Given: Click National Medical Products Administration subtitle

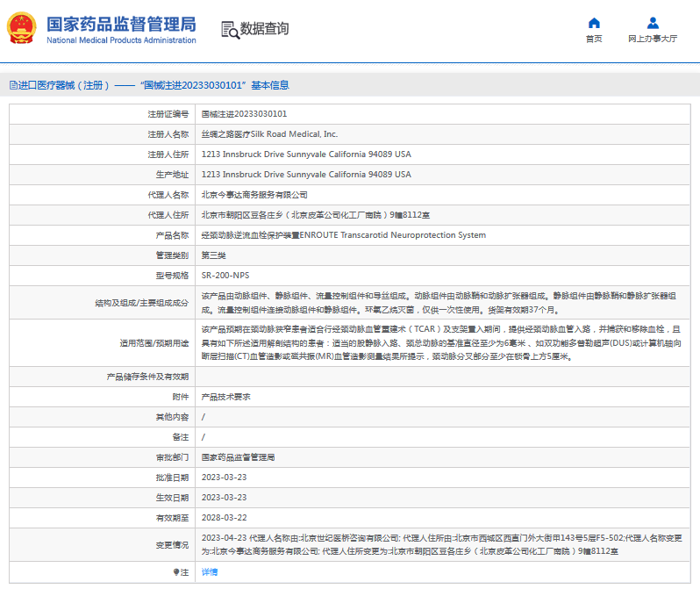Looking at the screenshot, I should coord(121,40).
